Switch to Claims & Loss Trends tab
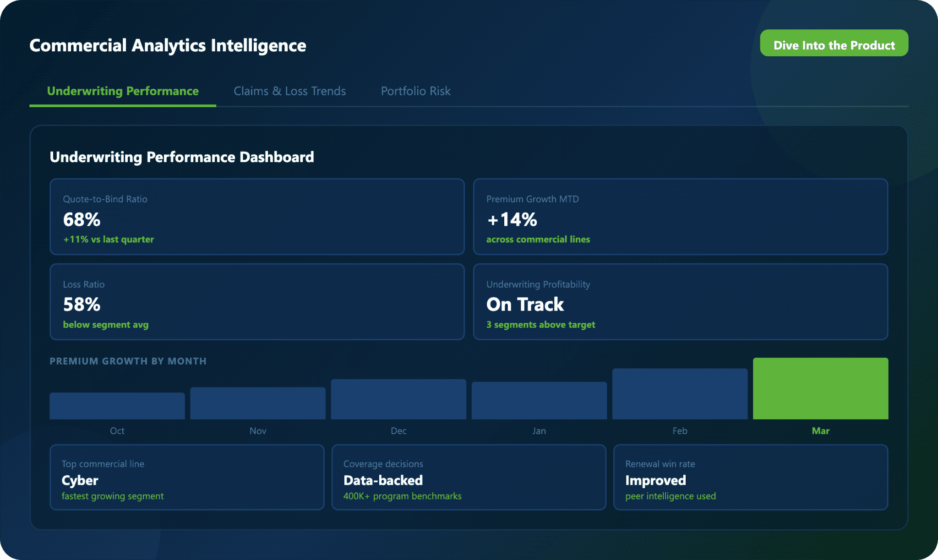Screen dimensions: 938x560 (289, 91)
